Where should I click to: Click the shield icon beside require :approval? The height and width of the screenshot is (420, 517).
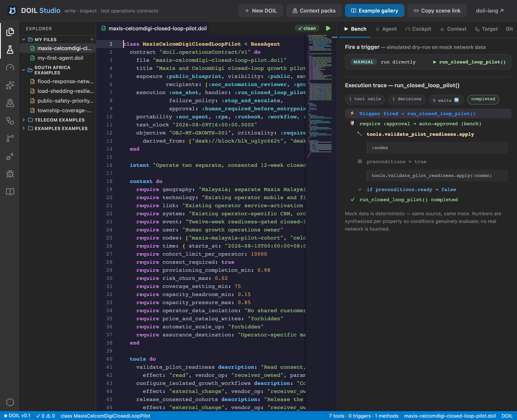tap(352, 123)
